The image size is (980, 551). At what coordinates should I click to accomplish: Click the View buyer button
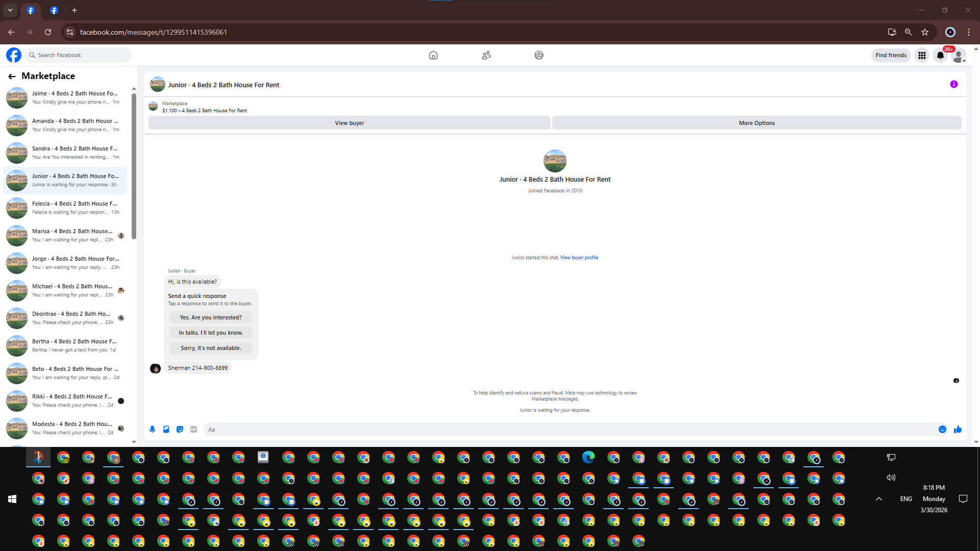[x=349, y=123]
